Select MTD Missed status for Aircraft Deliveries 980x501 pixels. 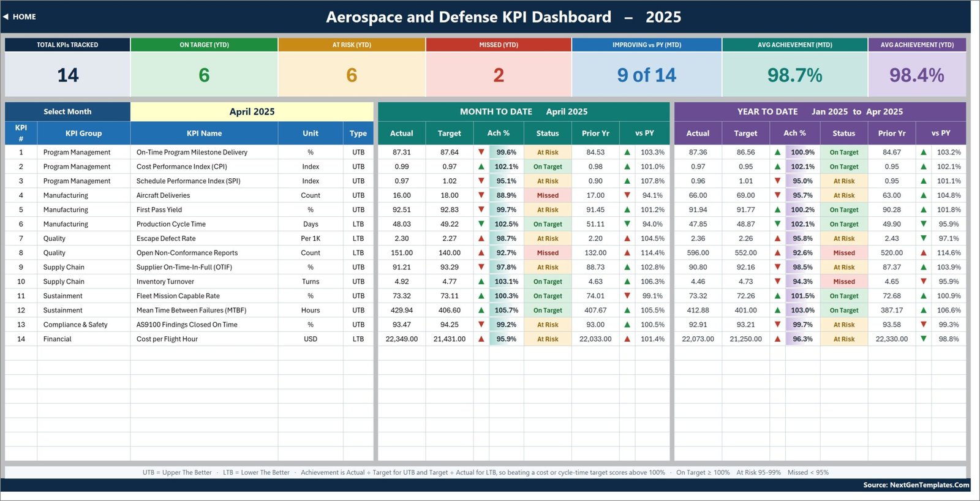pyautogui.click(x=548, y=195)
